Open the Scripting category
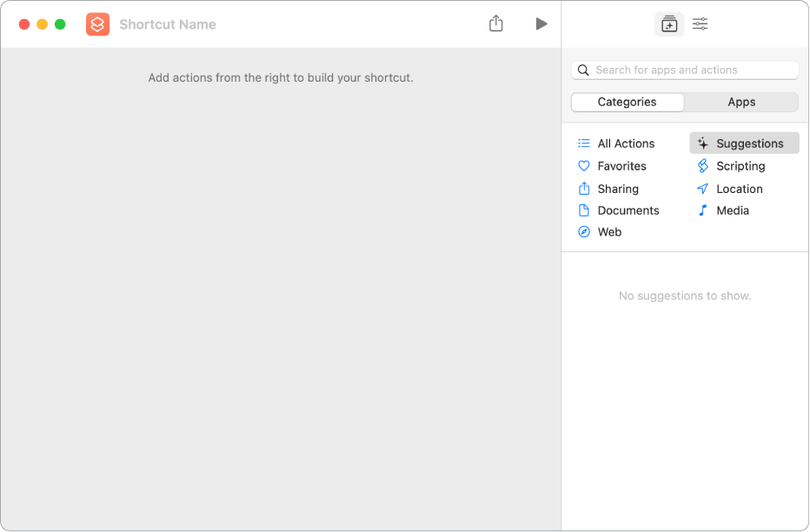The width and height of the screenshot is (810, 532). pyautogui.click(x=740, y=166)
